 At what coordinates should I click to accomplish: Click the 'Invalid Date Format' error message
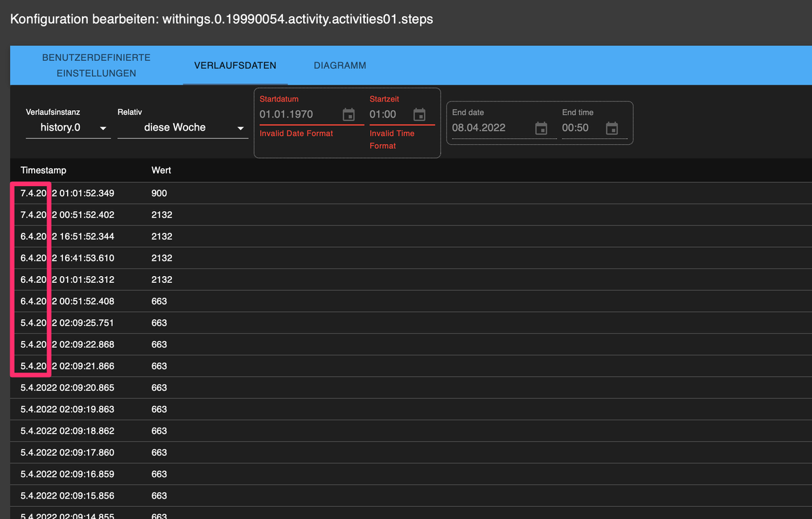click(296, 133)
